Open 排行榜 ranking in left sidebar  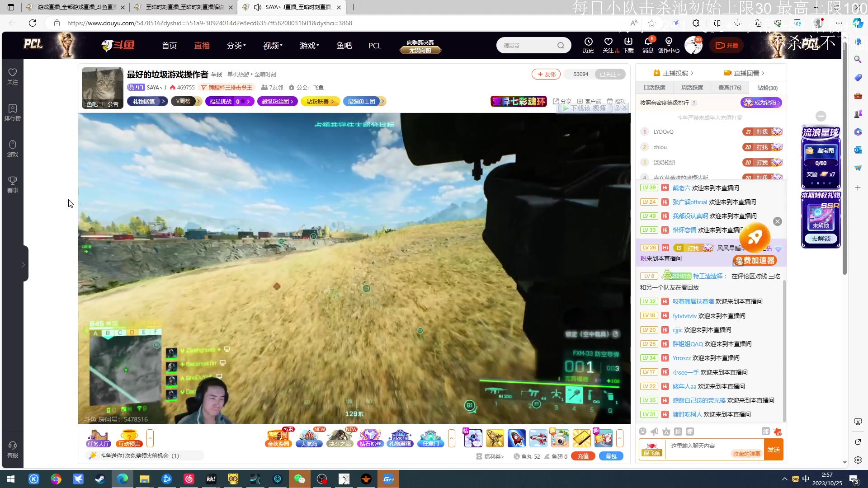(x=13, y=113)
